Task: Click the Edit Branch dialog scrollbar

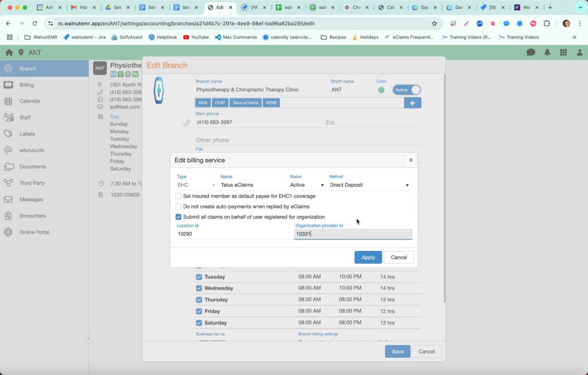Action: pos(445,187)
